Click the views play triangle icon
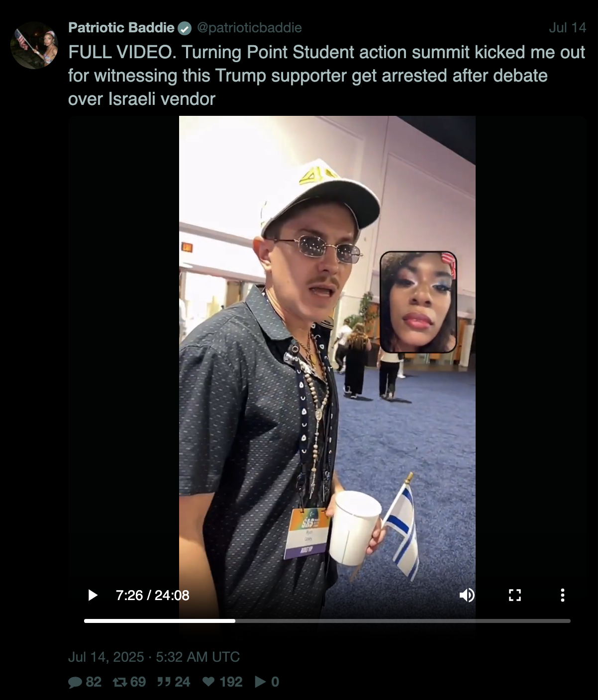 260,682
